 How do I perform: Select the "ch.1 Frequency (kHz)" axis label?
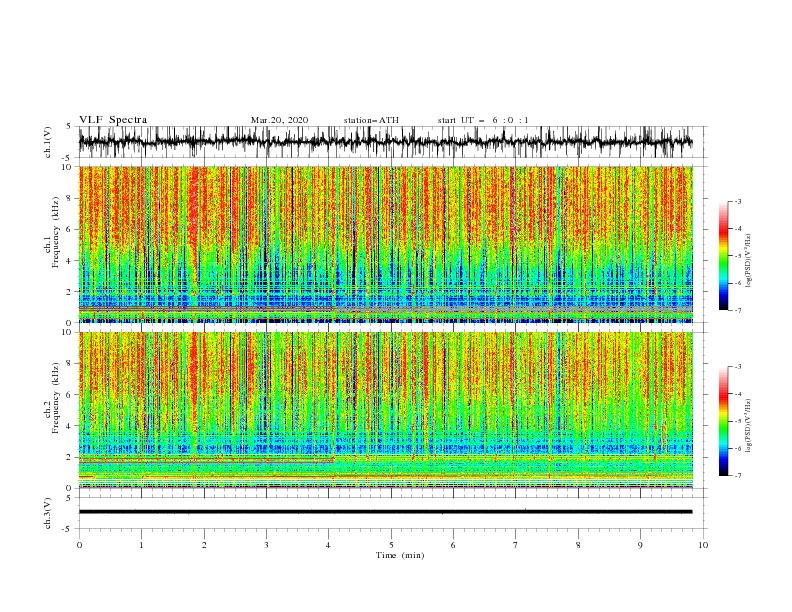pyautogui.click(x=52, y=231)
